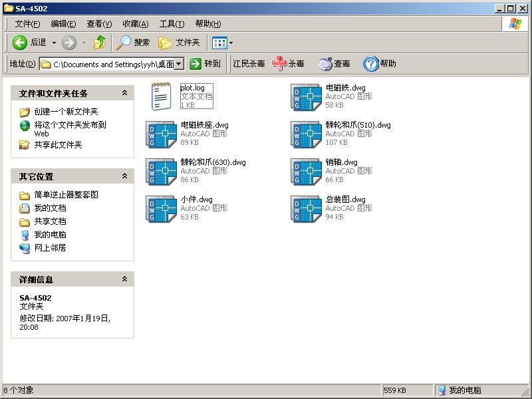The image size is (532, 399).
Task: Click the 网上邻居 network icon
Action: tap(25, 248)
